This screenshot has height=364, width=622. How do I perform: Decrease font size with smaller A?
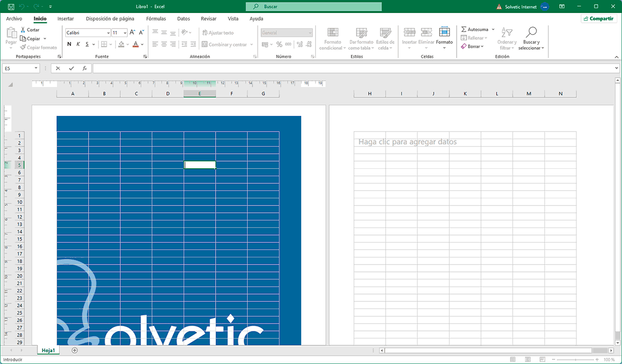[x=142, y=32]
